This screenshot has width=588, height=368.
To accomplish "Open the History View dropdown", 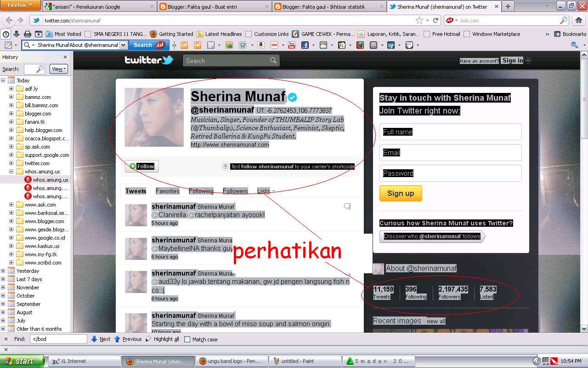I will point(59,69).
